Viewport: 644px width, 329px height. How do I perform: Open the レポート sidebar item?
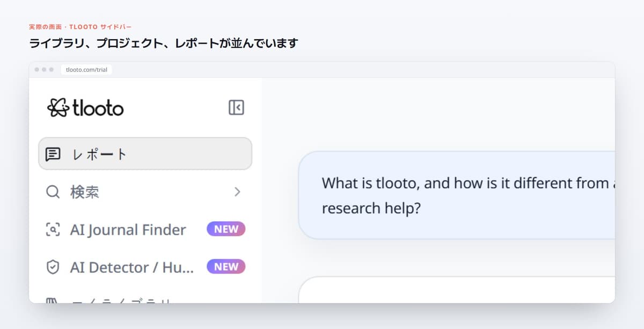coord(145,153)
